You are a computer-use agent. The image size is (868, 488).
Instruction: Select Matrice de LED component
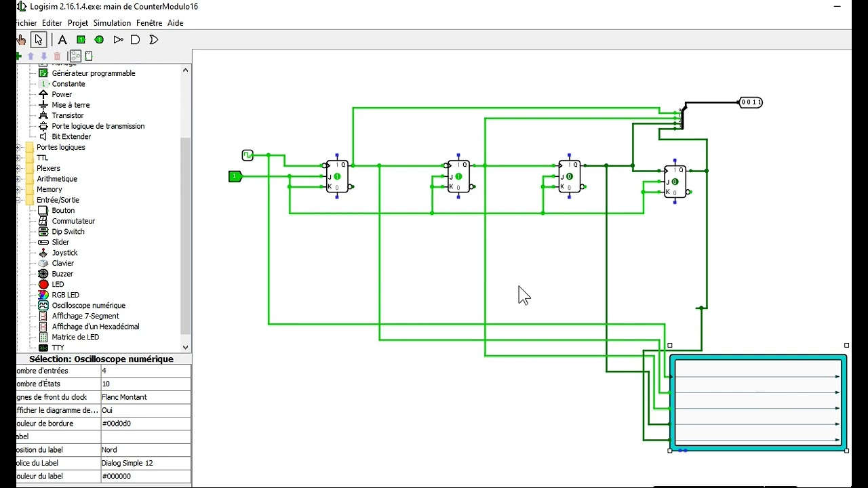[75, 337]
